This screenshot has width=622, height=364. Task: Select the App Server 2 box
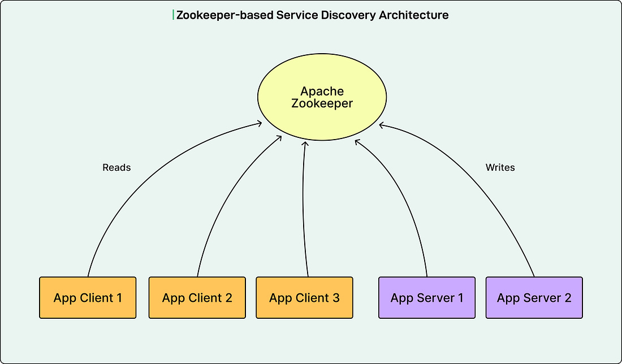pyautogui.click(x=534, y=298)
